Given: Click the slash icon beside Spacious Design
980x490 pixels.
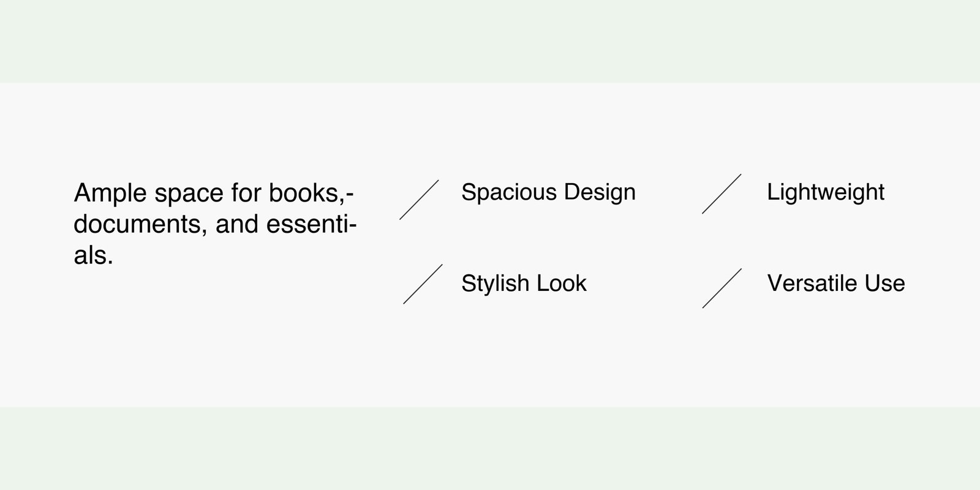Looking at the screenshot, I should [x=420, y=200].
